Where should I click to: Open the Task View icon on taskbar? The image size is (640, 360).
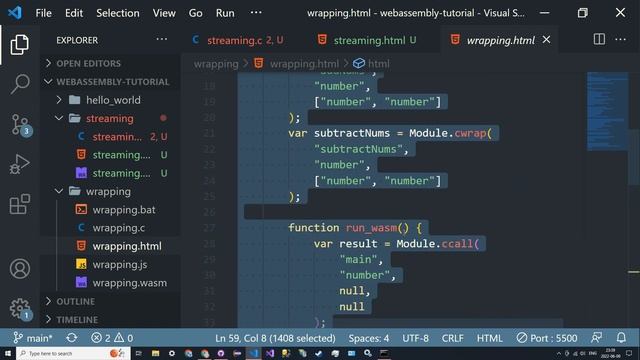click(x=138, y=353)
